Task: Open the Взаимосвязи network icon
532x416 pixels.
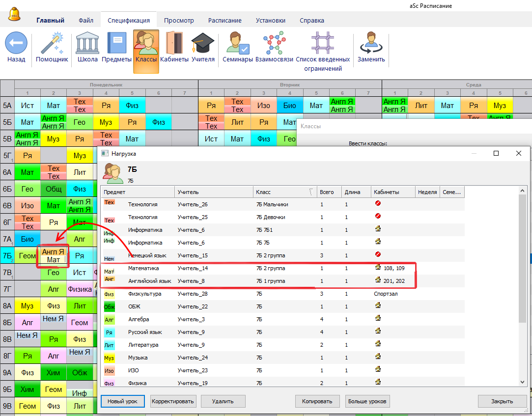Action: (x=274, y=43)
